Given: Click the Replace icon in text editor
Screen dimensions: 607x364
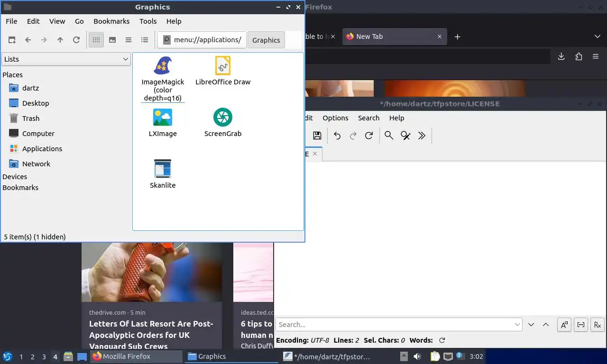Looking at the screenshot, I should tap(405, 136).
